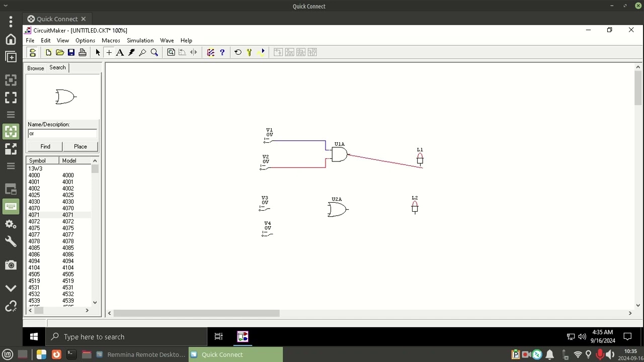Click the V2 logic switch
This screenshot has width=644, height=362.
click(264, 167)
